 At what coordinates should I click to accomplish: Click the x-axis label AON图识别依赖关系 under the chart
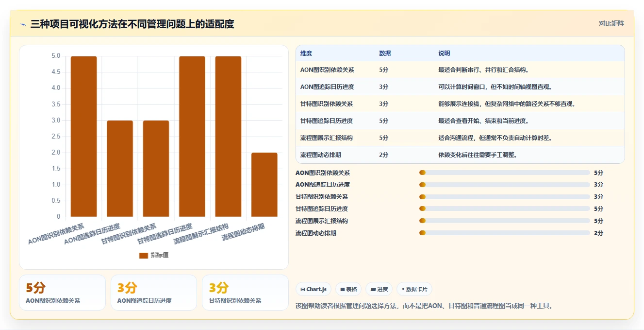coord(56,234)
